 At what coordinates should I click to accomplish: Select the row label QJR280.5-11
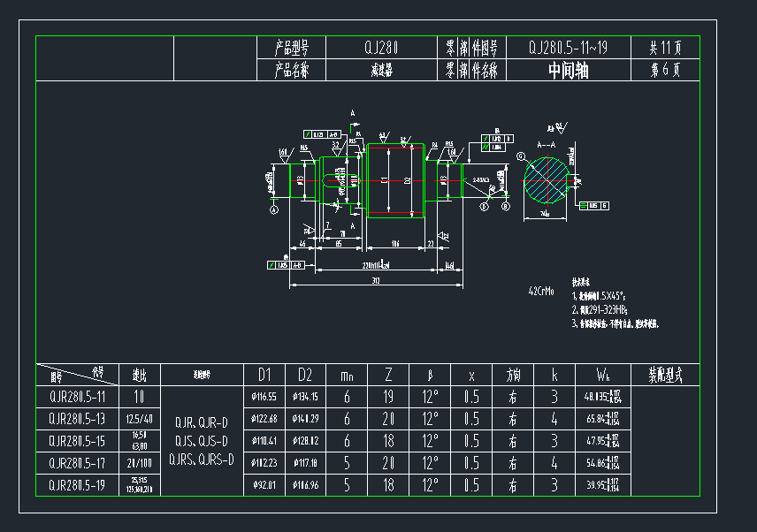click(77, 397)
